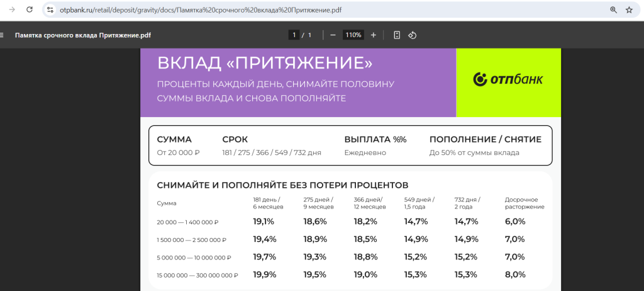644x291 pixels.
Task: Click the ОТП банк logo
Action: 508,79
